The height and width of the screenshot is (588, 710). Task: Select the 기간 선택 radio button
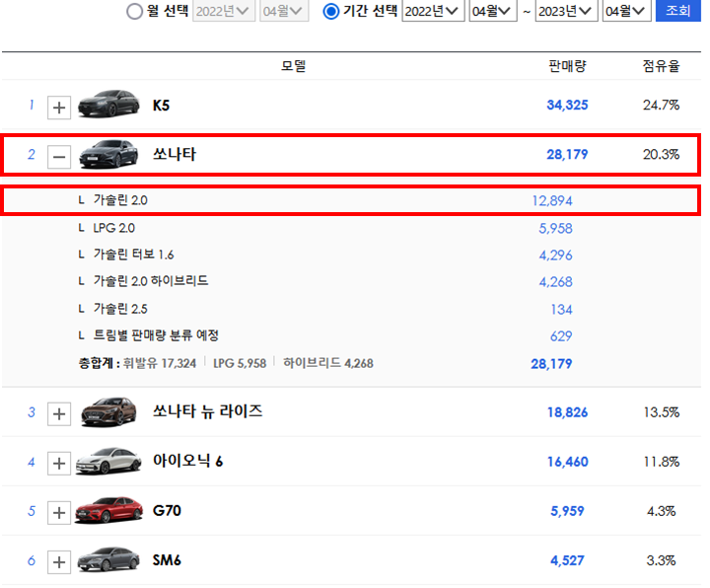coord(331,11)
